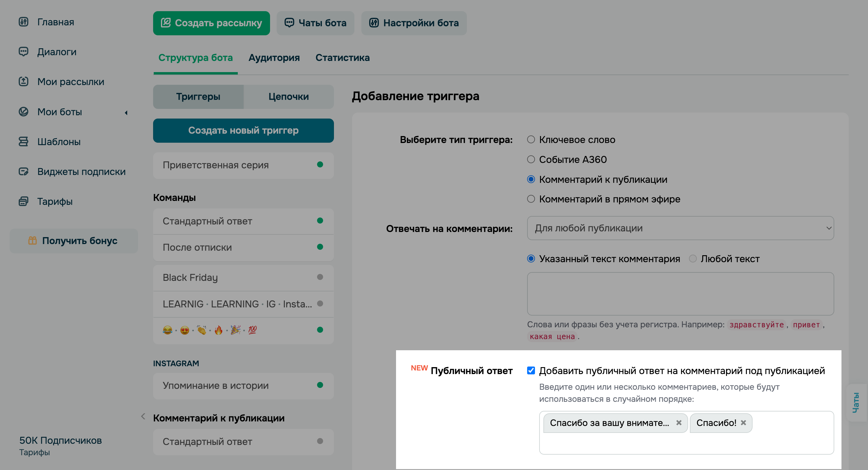Open the Цепочки tab
This screenshot has height=470, width=868.
[288, 97]
